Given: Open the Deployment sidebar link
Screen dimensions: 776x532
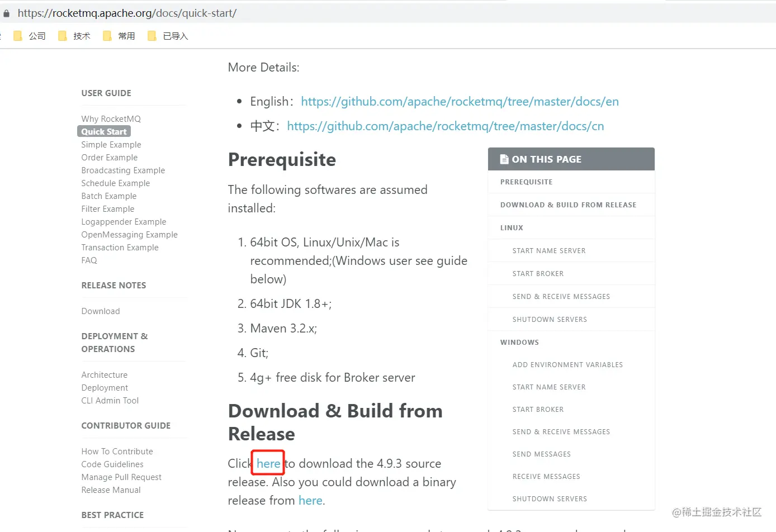Looking at the screenshot, I should coord(105,387).
